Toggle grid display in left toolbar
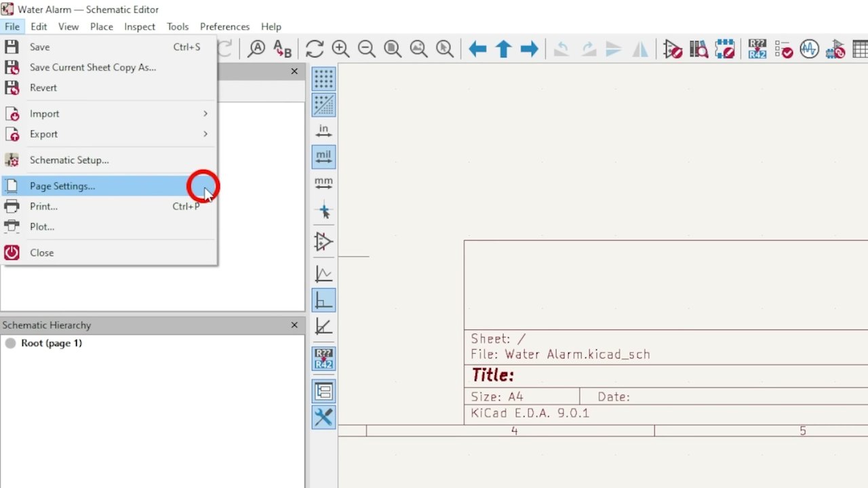 [323, 79]
